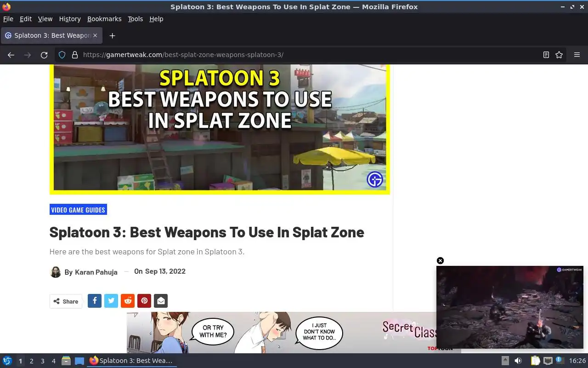
Task: Share article on Twitter
Action: click(111, 301)
